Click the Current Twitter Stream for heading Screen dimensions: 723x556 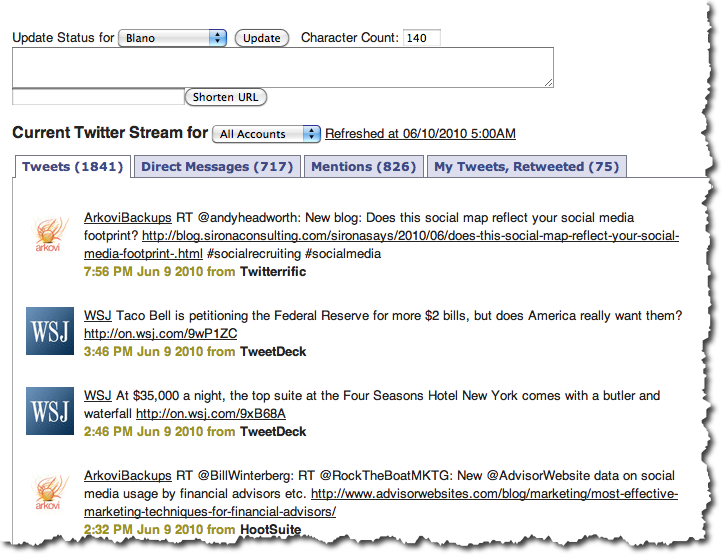click(110, 133)
